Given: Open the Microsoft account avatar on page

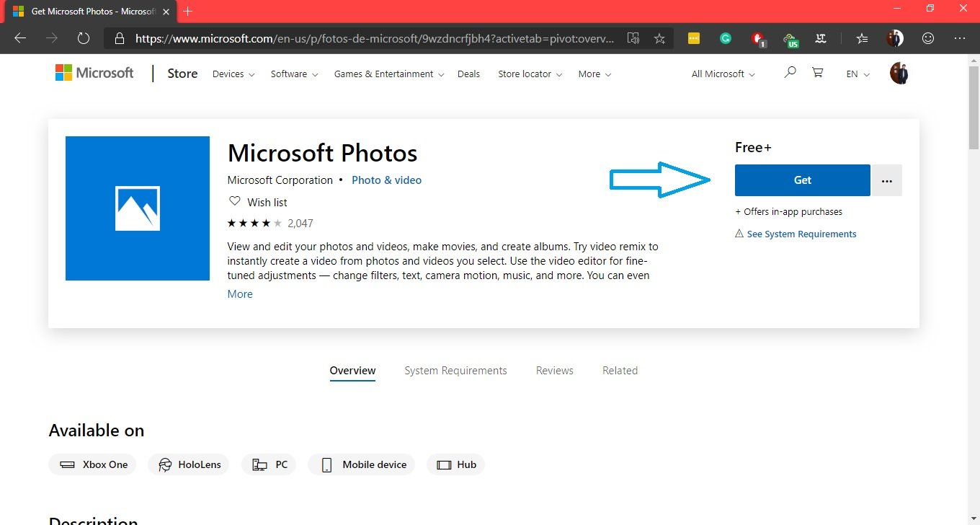Looking at the screenshot, I should click(899, 73).
